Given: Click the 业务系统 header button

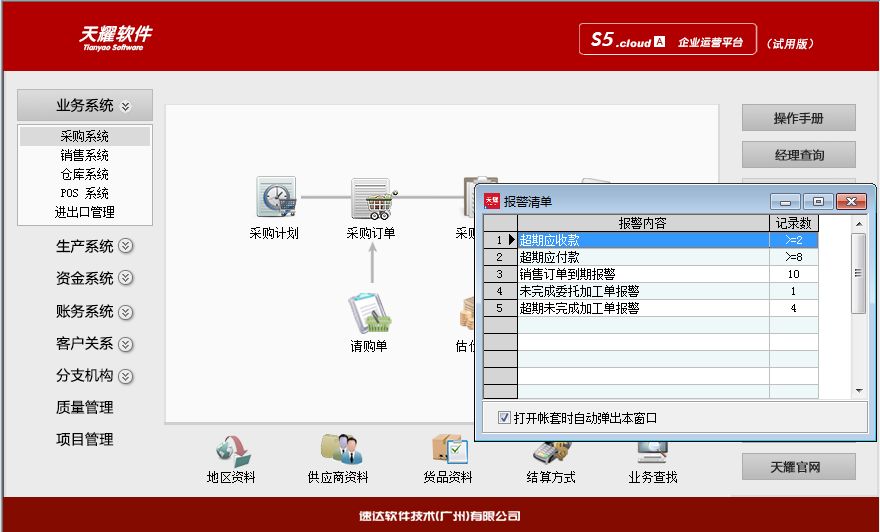Looking at the screenshot, I should tap(85, 105).
